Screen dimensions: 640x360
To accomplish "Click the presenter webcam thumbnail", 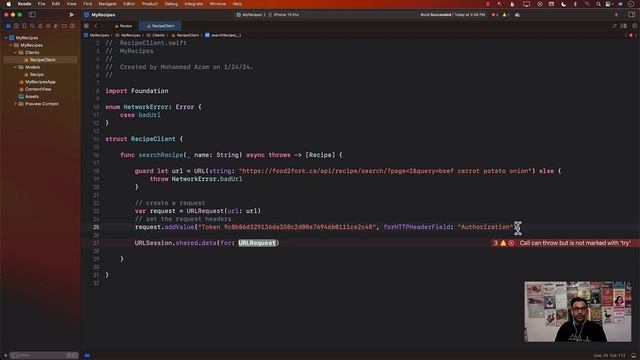I will coord(578,311).
